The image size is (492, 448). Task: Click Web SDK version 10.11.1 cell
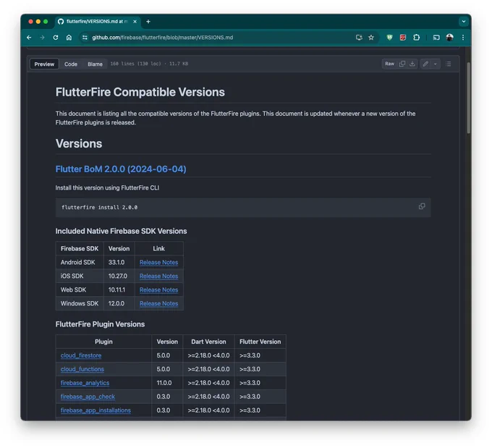119,290
